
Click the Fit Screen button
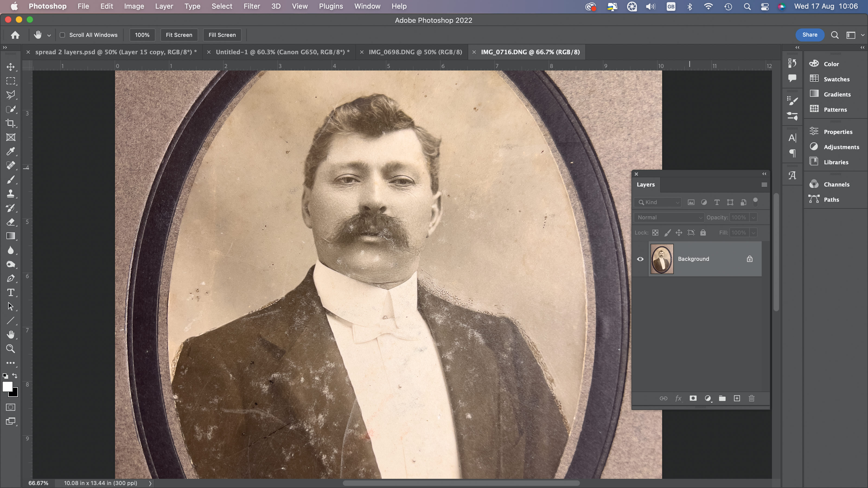tap(179, 34)
